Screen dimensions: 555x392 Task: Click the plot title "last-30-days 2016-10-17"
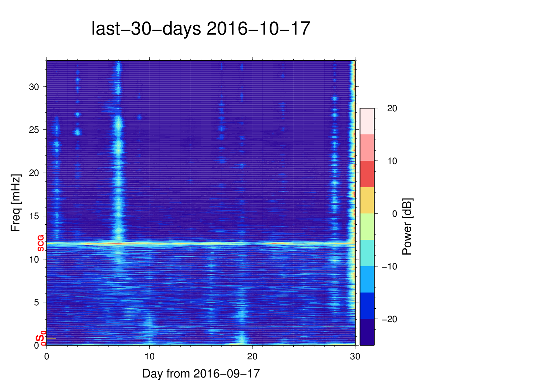click(201, 29)
